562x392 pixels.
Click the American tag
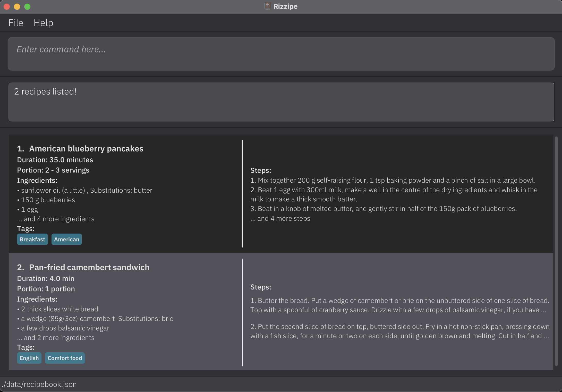coord(67,239)
